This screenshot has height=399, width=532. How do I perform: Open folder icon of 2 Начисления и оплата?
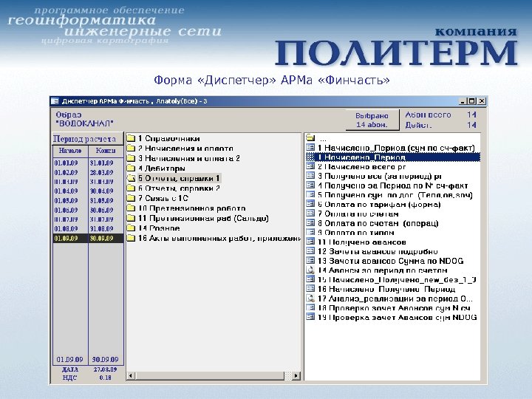point(131,149)
